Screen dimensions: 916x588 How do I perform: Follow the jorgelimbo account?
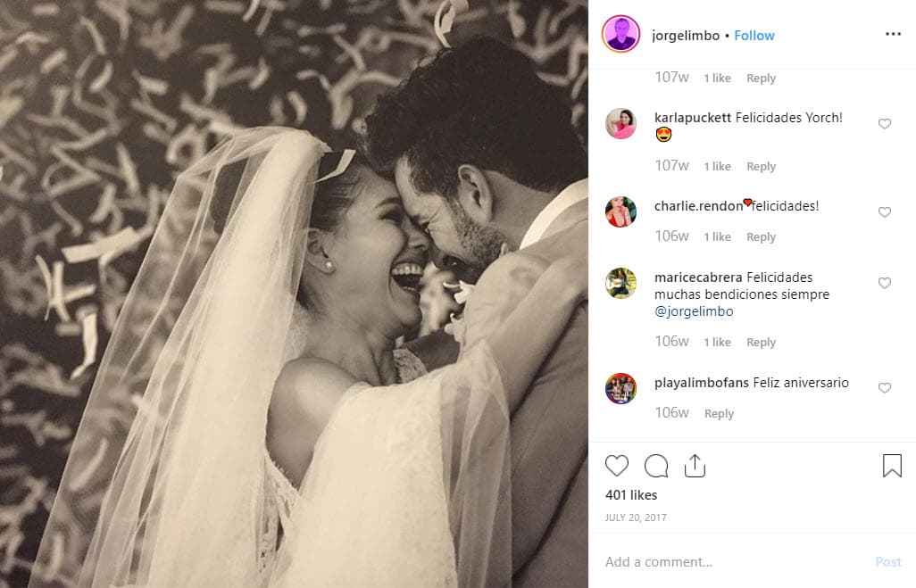pyautogui.click(x=754, y=35)
